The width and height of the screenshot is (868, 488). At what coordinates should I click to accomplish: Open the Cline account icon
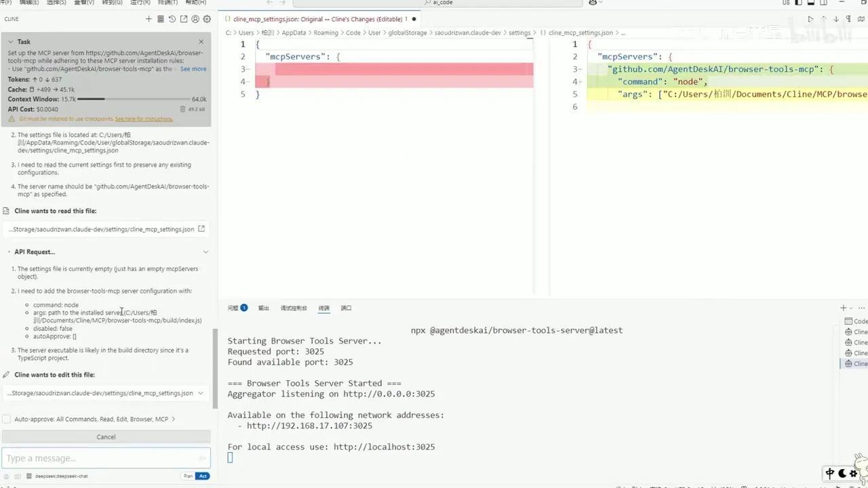(195, 19)
